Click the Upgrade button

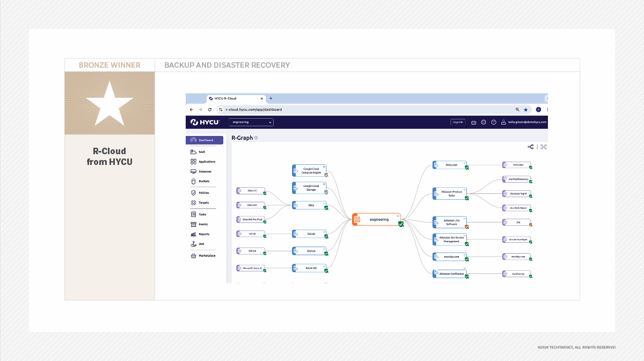pos(458,122)
